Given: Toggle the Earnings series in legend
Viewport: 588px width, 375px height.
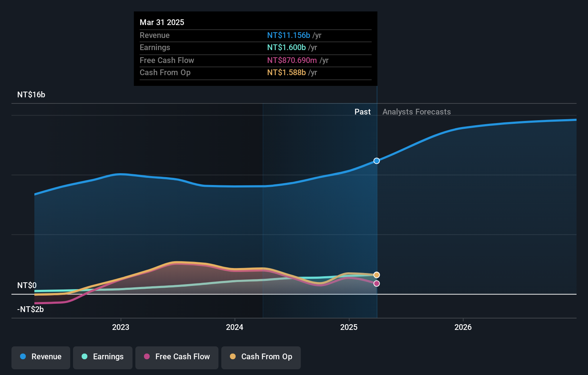Looking at the screenshot, I should (103, 357).
